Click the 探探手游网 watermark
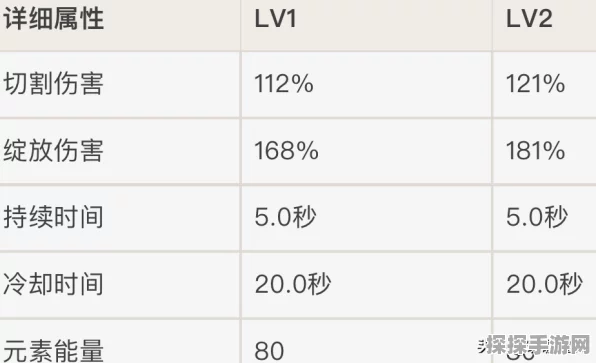Image resolution: width=596 pixels, height=363 pixels. click(535, 344)
